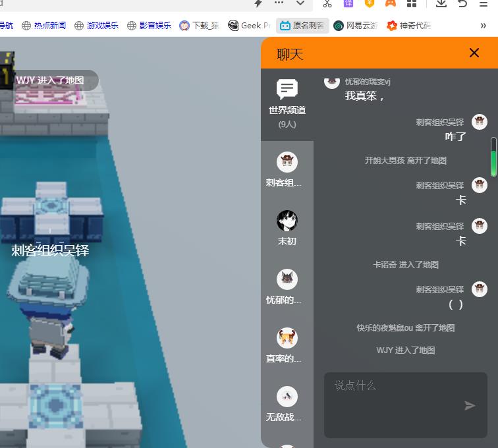The height and width of the screenshot is (448, 498).
Task: Open the browser downloads icon
Action: pyautogui.click(x=441, y=3)
